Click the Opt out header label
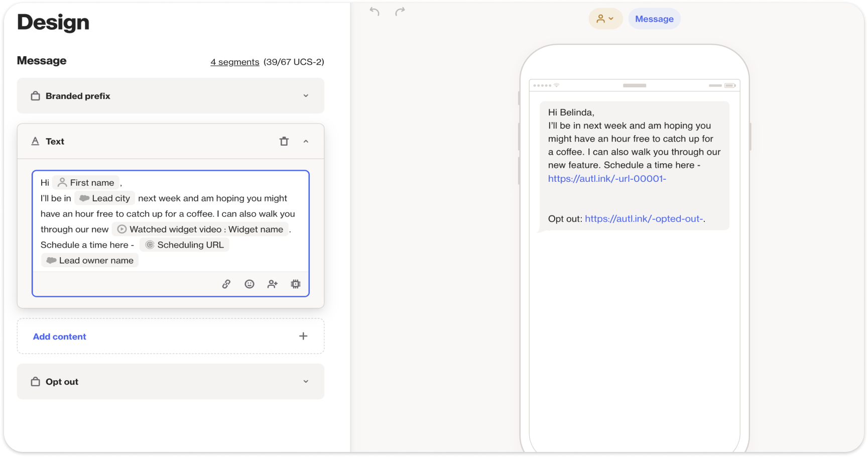This screenshot has width=868, height=457. tap(62, 382)
